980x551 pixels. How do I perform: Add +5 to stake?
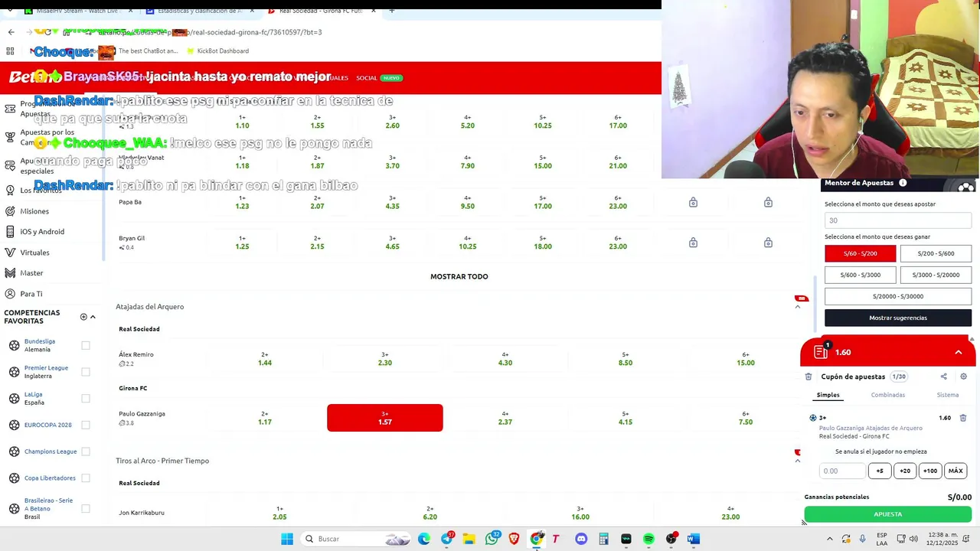coord(880,471)
